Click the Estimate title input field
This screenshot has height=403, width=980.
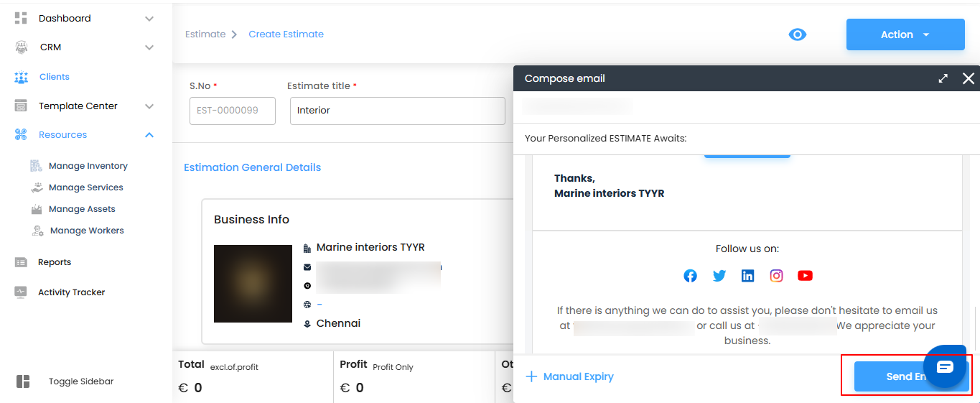click(397, 111)
